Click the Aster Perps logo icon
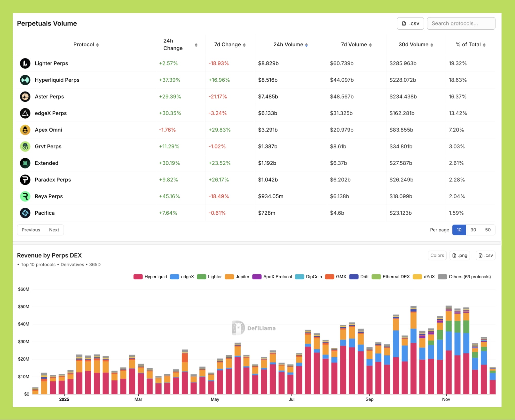 (x=25, y=97)
